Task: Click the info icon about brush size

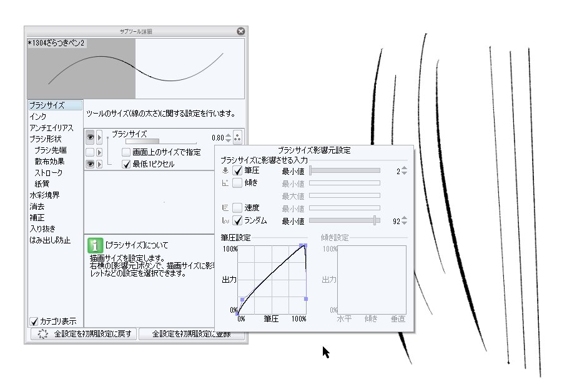Action: [x=94, y=246]
